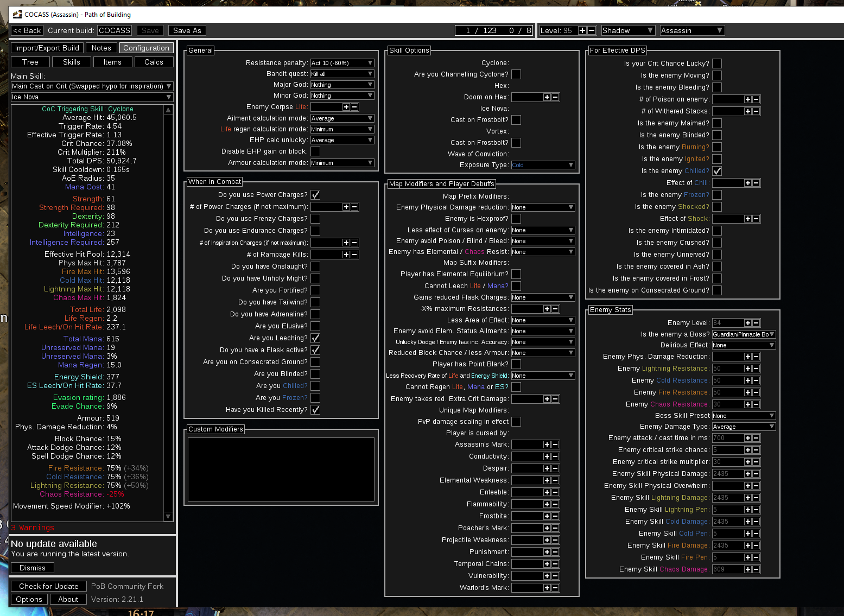Image resolution: width=844 pixels, height=616 pixels.
Task: Increase the character Level with plus button
Action: coord(582,30)
